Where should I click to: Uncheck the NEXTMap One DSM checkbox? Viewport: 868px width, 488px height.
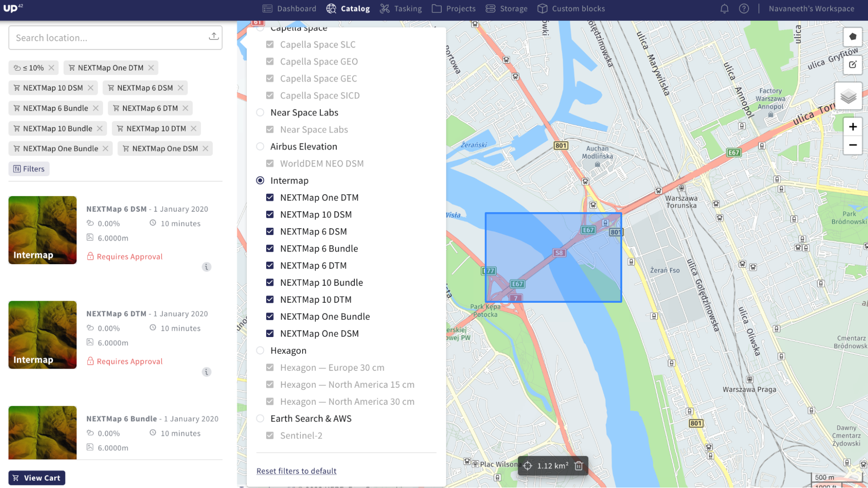click(x=270, y=334)
